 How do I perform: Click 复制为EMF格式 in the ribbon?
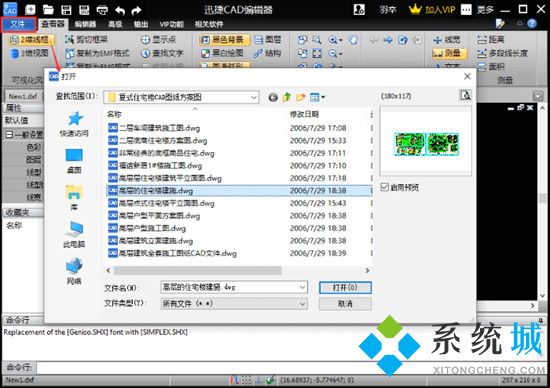[x=98, y=53]
